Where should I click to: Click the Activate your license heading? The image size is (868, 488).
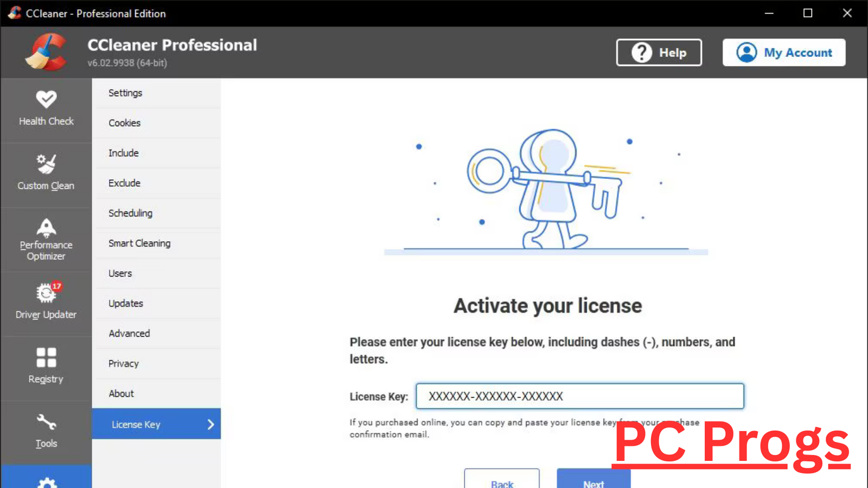pyautogui.click(x=548, y=306)
